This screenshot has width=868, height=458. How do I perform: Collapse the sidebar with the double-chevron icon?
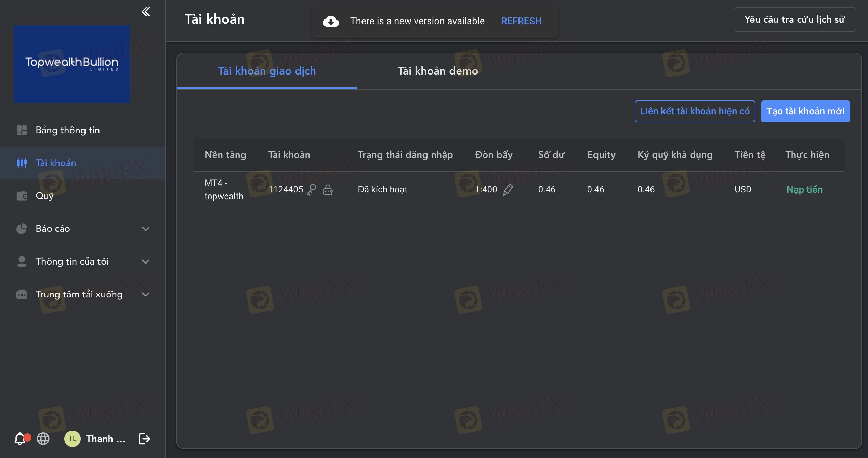(x=146, y=12)
